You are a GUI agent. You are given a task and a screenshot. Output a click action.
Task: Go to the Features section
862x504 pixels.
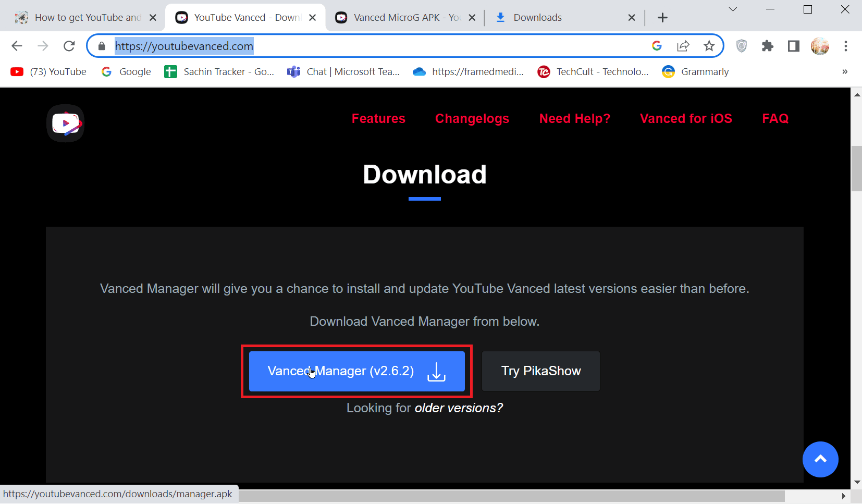pos(378,118)
